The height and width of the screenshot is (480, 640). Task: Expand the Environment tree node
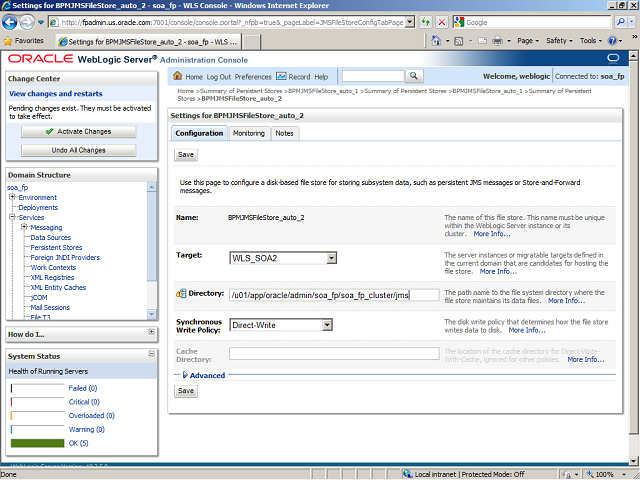(11, 197)
